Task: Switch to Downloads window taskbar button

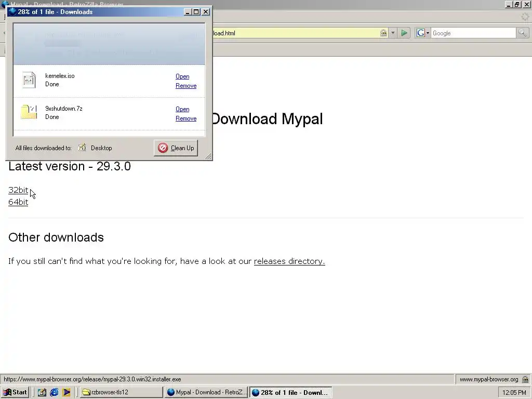Action: tap(291, 392)
